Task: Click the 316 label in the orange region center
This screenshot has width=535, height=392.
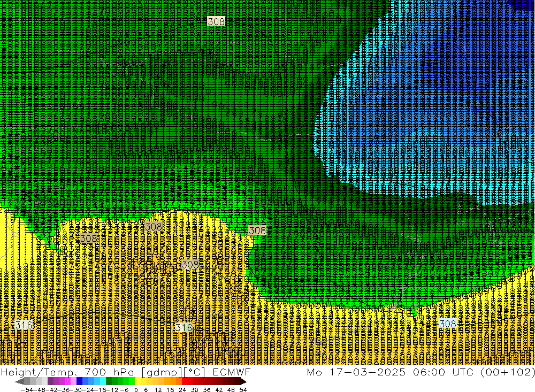Action: coord(184,327)
